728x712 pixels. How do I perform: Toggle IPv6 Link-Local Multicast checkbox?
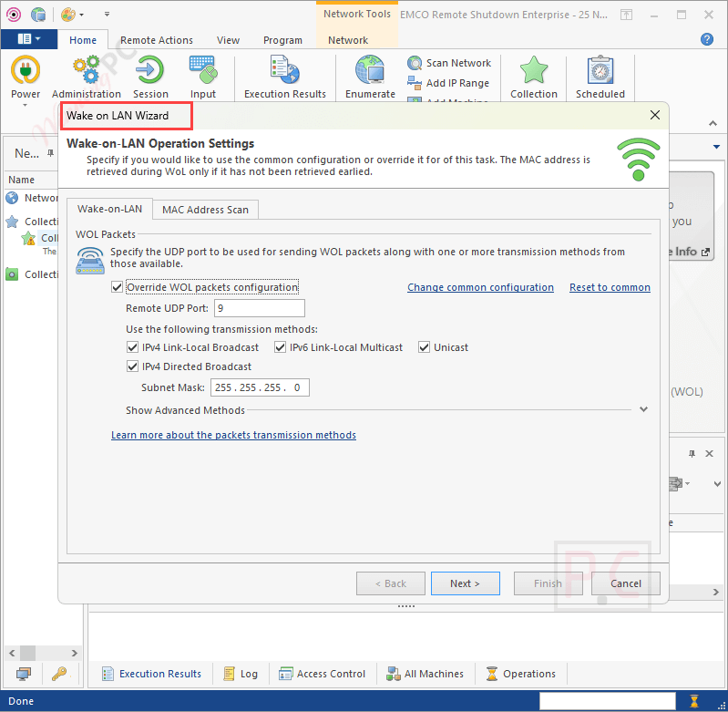280,347
